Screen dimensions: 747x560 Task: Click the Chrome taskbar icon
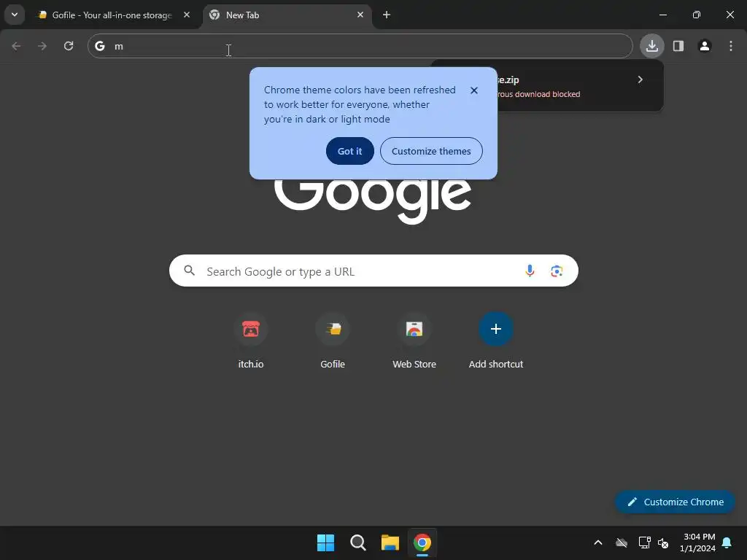point(422,542)
